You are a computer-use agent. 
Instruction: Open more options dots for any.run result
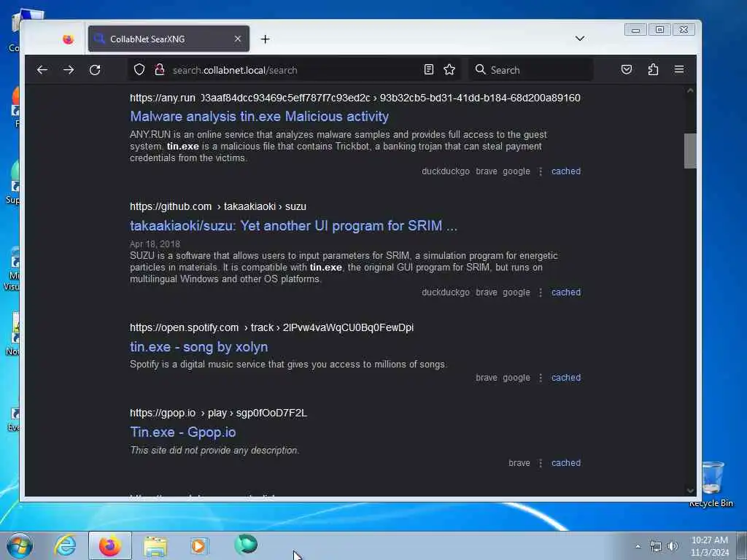pyautogui.click(x=541, y=171)
